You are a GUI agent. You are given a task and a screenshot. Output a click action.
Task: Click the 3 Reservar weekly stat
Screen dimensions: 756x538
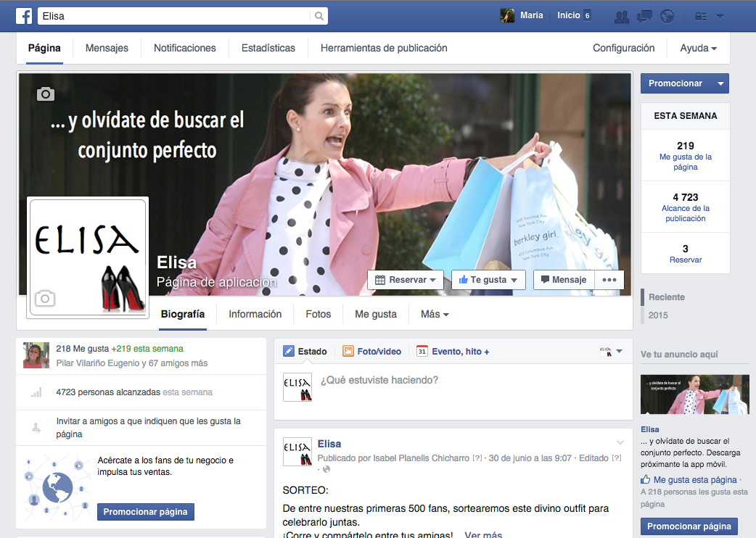685,254
